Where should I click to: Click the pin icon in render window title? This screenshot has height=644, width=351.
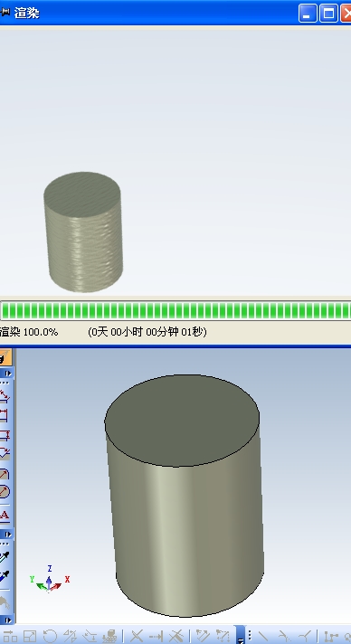pyautogui.click(x=5, y=13)
